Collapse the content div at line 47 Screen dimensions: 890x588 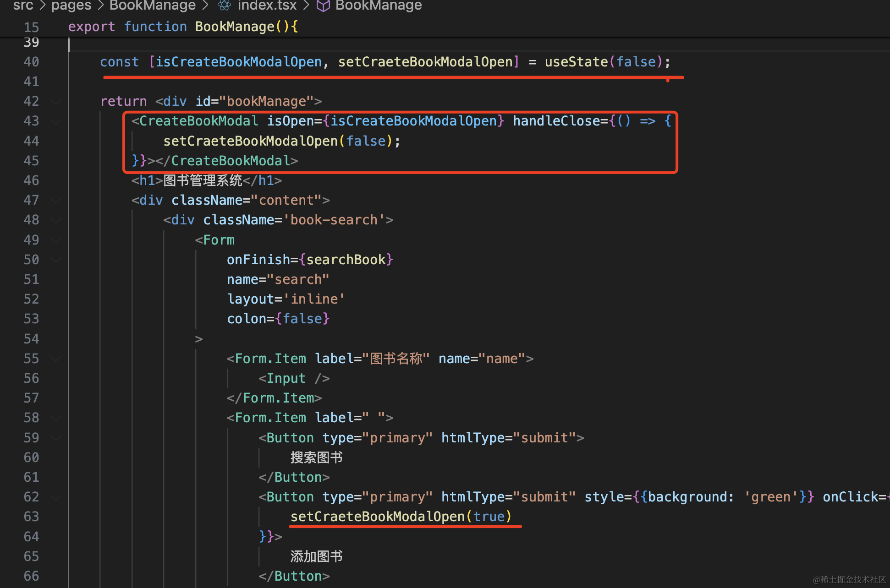(x=56, y=201)
